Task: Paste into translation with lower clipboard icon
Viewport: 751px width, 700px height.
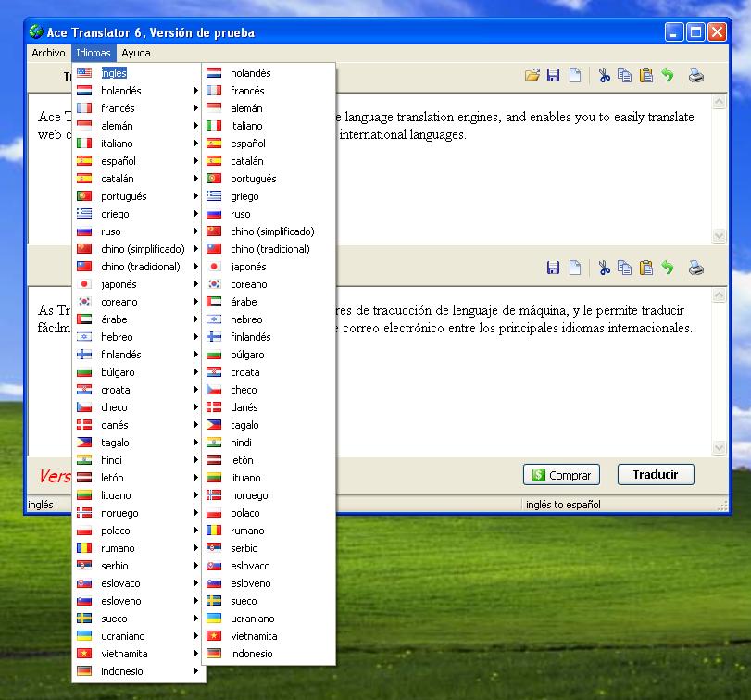Action: (x=646, y=268)
